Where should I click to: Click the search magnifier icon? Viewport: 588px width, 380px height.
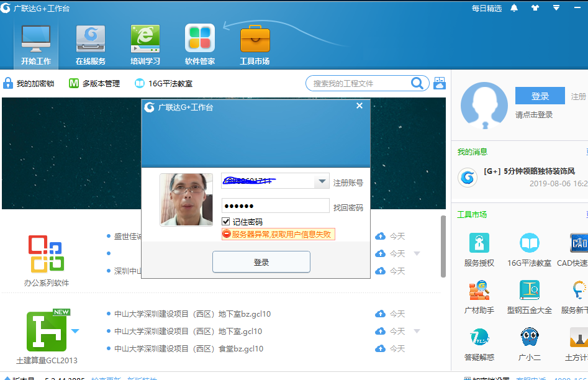(x=417, y=83)
